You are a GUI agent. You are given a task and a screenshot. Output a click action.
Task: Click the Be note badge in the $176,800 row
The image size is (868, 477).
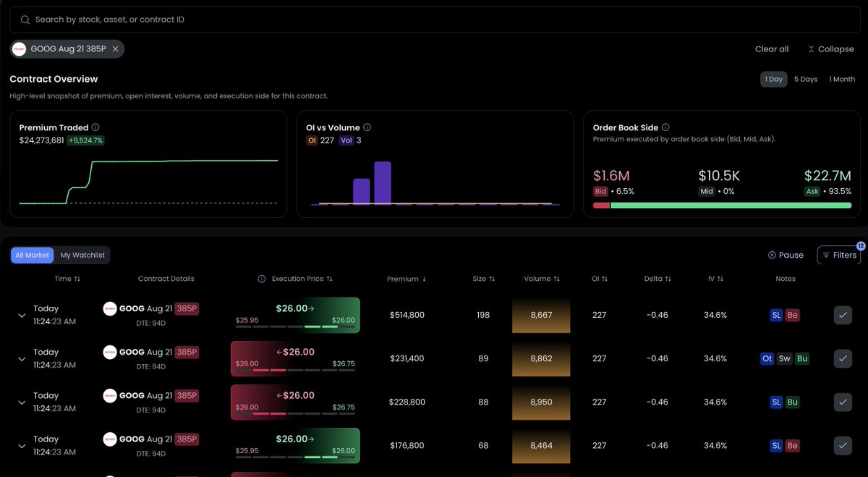[x=793, y=445]
